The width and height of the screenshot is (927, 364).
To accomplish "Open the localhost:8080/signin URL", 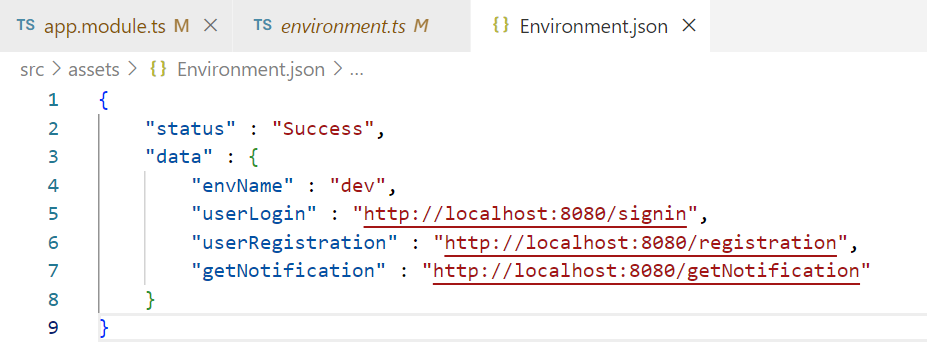I will [x=525, y=214].
